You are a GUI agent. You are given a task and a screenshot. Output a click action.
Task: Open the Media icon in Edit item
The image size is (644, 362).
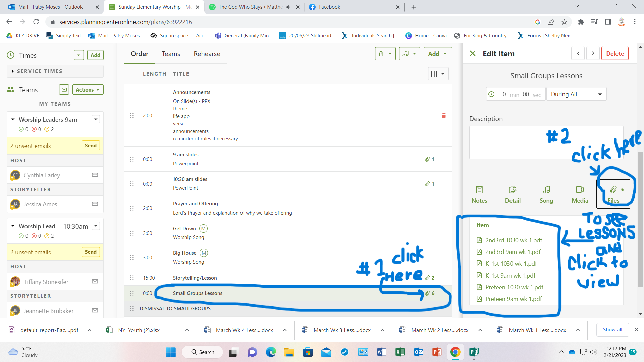pyautogui.click(x=580, y=194)
